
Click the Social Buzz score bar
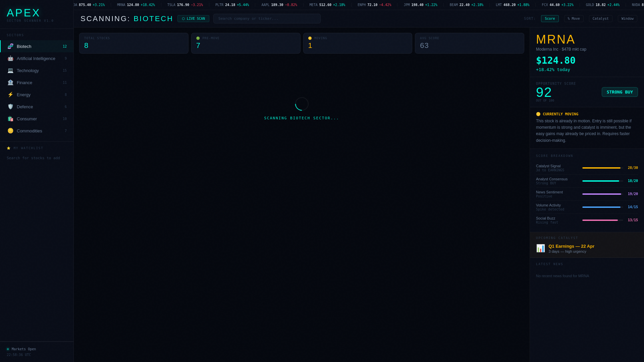point(603,220)
